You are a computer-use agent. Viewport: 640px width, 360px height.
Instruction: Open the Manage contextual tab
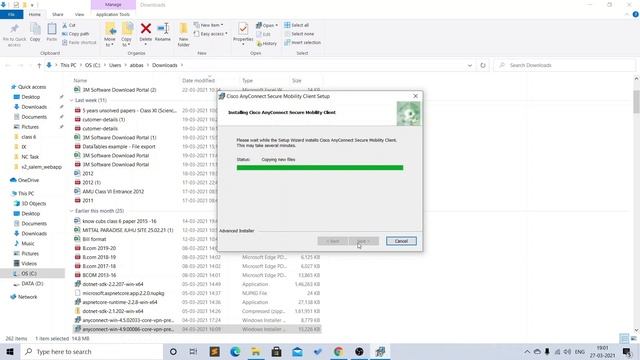(x=113, y=5)
